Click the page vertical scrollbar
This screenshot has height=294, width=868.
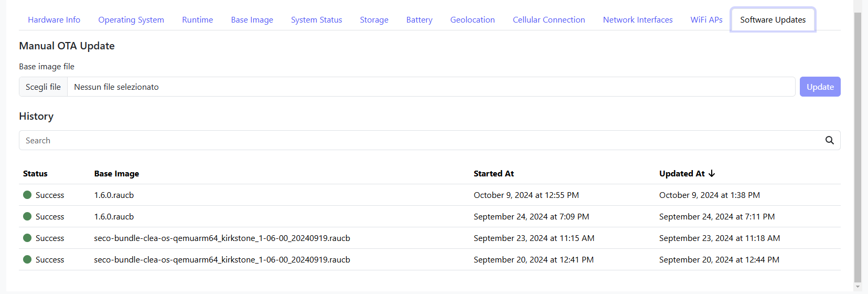tap(858, 147)
